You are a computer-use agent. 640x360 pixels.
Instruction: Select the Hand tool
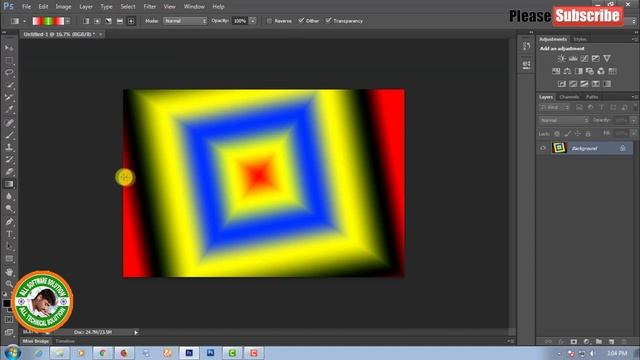[x=9, y=272]
